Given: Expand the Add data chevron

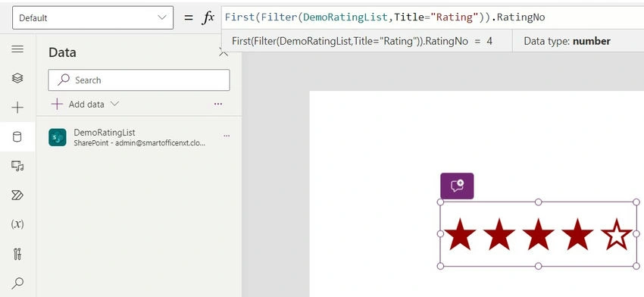Looking at the screenshot, I should [x=114, y=104].
